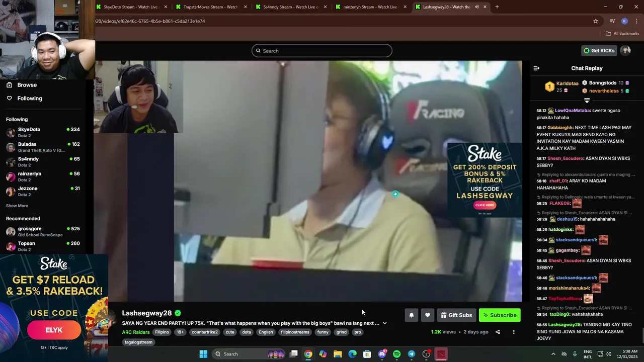Open All Bookmarks folder
Image resolution: width=644 pixels, height=362 pixels.
click(x=622, y=34)
